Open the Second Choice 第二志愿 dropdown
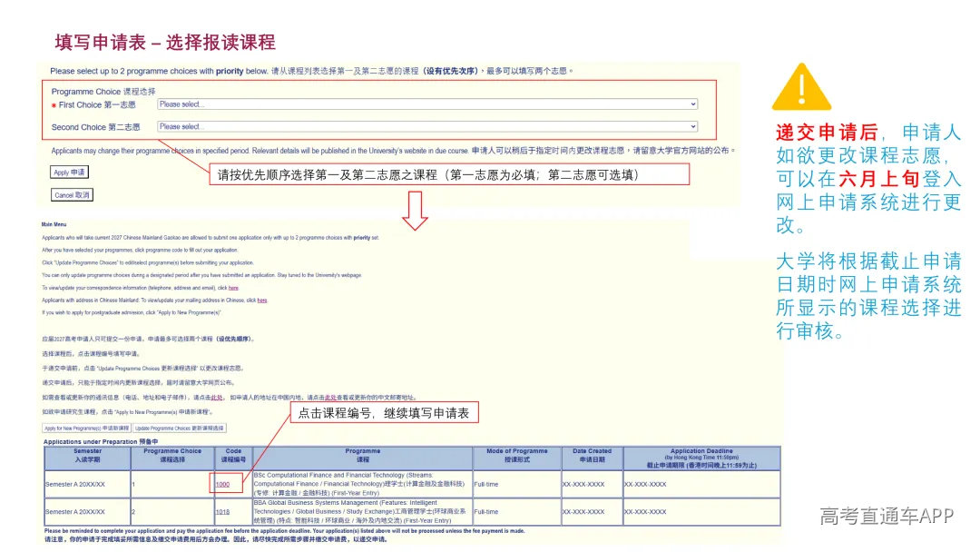This screenshot has width=980, height=552. click(426, 127)
